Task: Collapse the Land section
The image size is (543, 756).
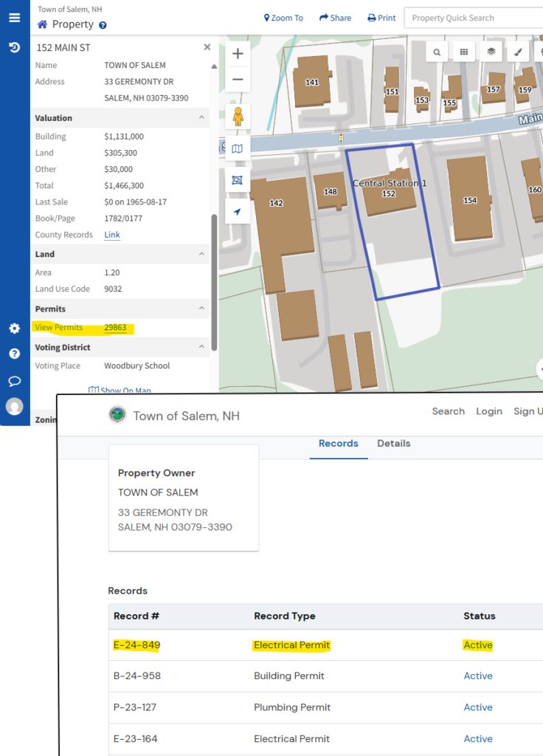Action: click(x=201, y=254)
